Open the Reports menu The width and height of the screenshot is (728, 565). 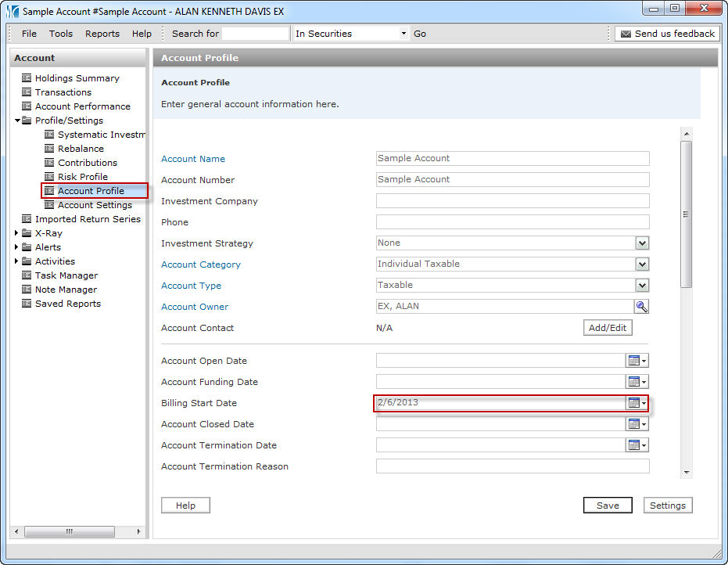pyautogui.click(x=102, y=34)
